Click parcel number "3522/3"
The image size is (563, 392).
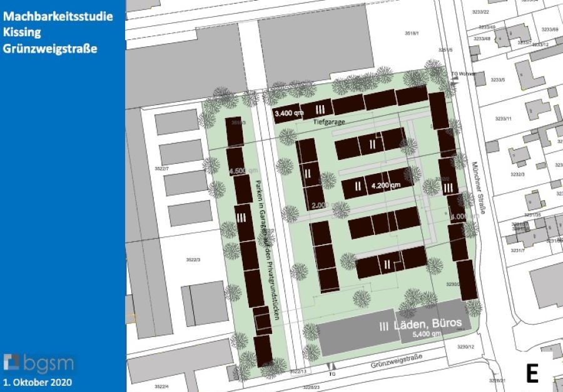tap(193, 259)
